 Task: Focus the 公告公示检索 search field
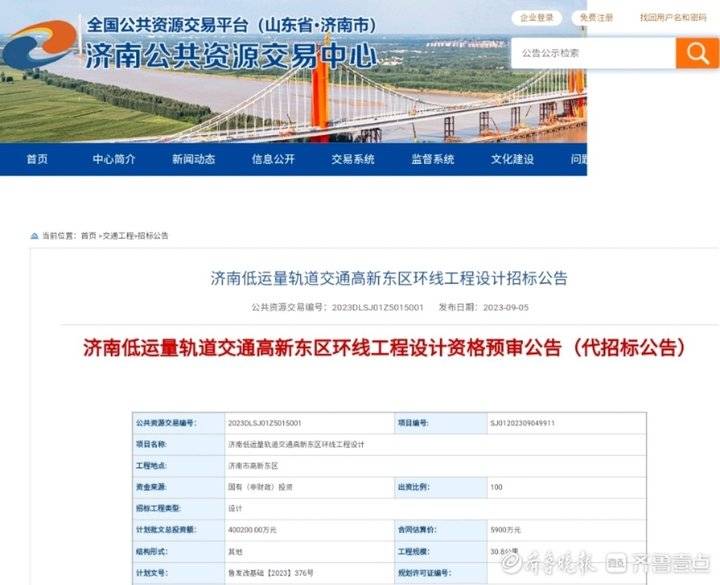(593, 53)
